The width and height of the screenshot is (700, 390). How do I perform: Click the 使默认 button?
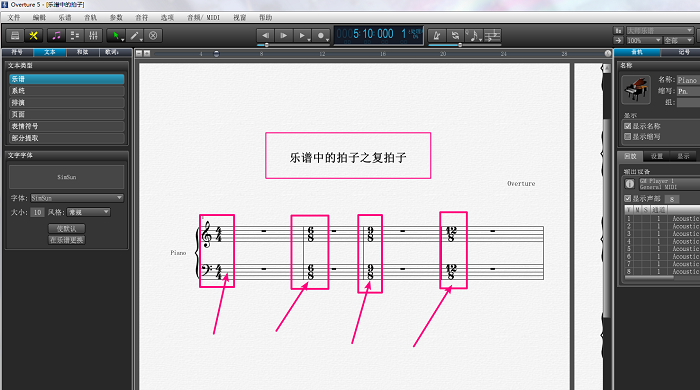click(67, 228)
